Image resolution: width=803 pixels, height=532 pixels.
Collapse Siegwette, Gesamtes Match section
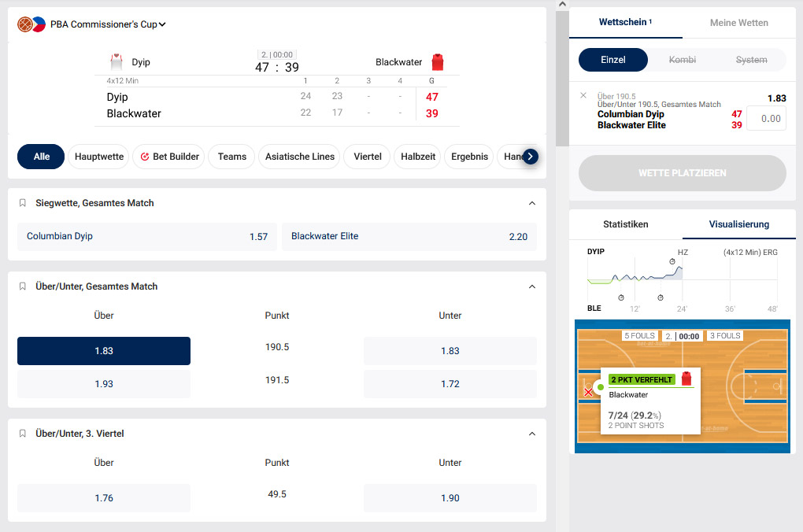point(532,203)
